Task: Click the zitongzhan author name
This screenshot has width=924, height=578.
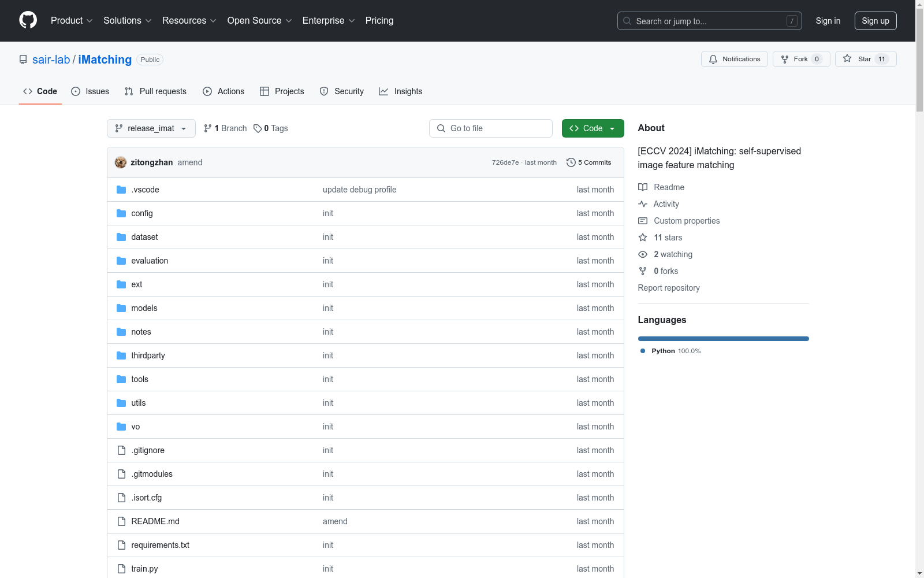Action: pos(152,162)
